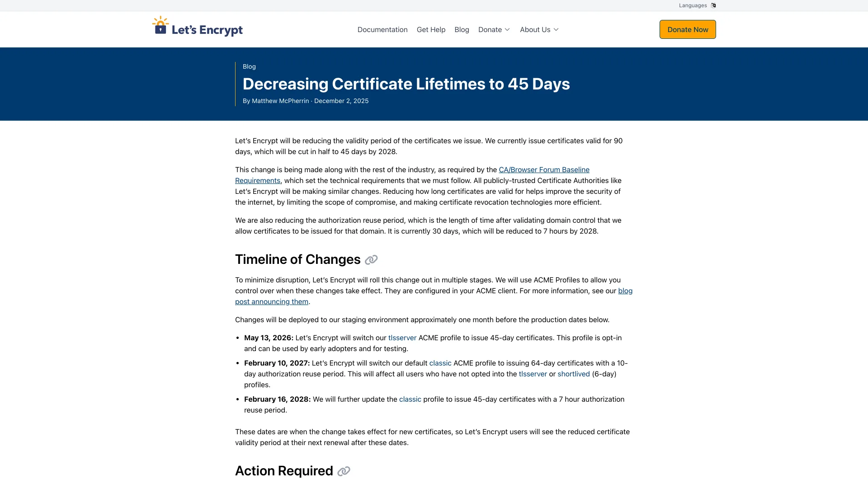The image size is (868, 488).
Task: Click the Let's Encrypt padlock logo
Action: 197,27
